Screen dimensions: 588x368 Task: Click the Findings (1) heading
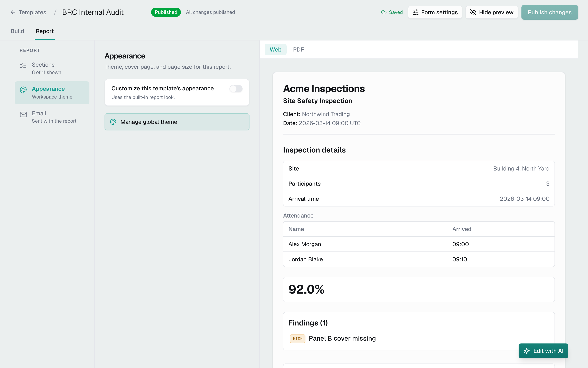pos(308,323)
